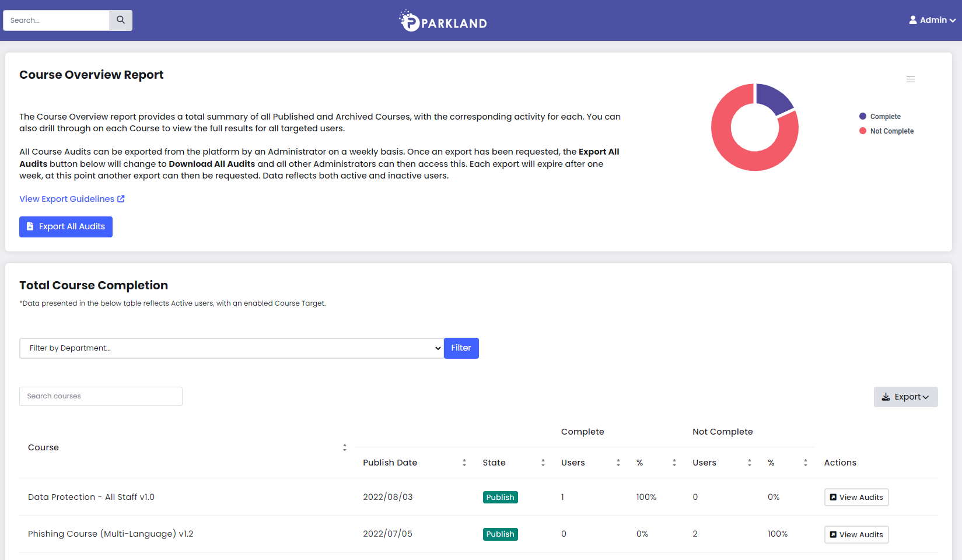Click the file icon inside Export All Audits
This screenshot has height=560, width=962.
click(x=29, y=226)
